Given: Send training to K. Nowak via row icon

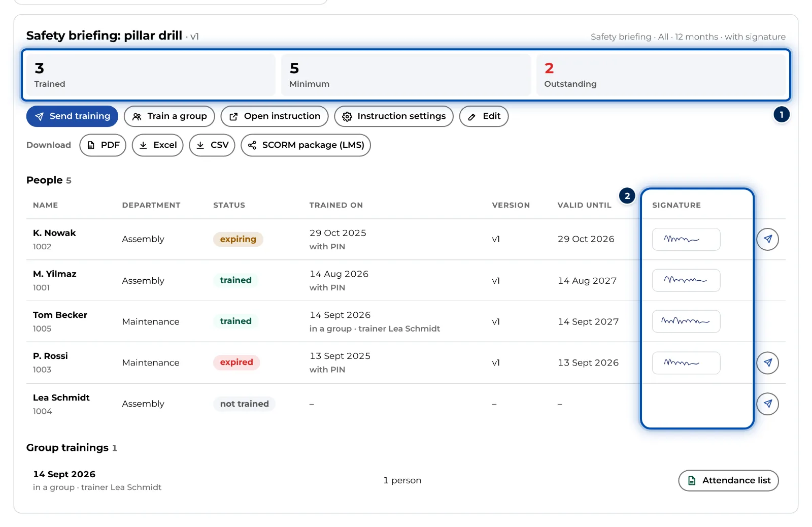Looking at the screenshot, I should (767, 239).
